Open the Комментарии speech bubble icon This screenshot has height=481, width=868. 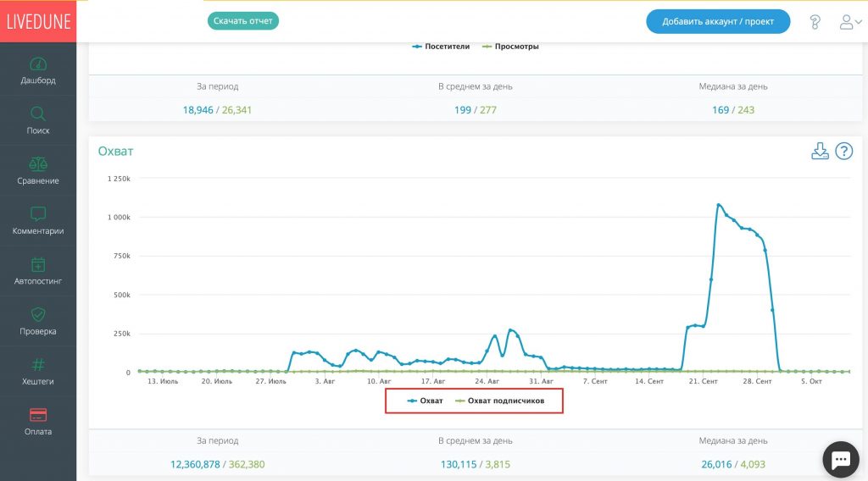click(37, 214)
